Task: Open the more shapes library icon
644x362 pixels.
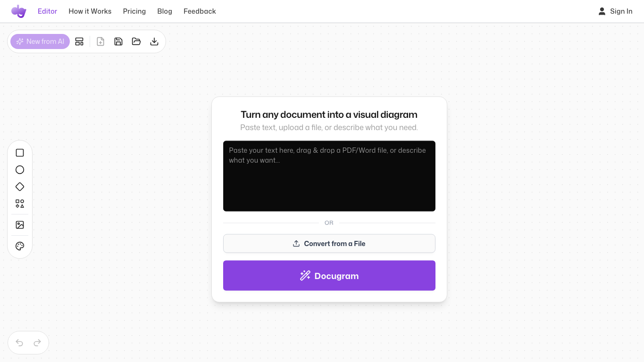Action: coord(20,204)
